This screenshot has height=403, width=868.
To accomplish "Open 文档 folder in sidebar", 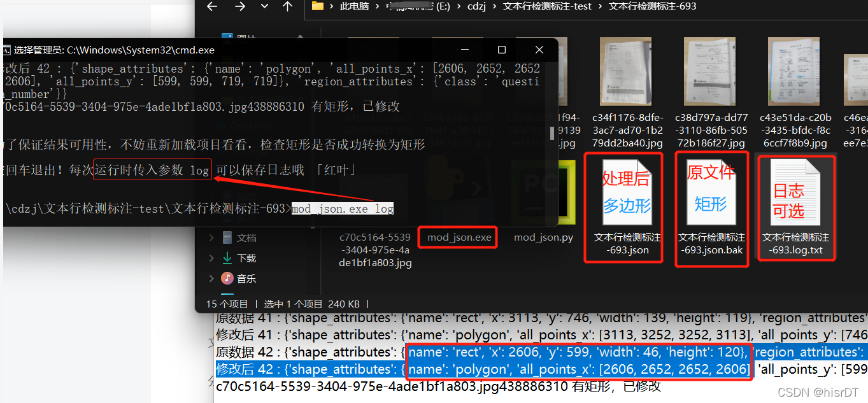I will 246,237.
